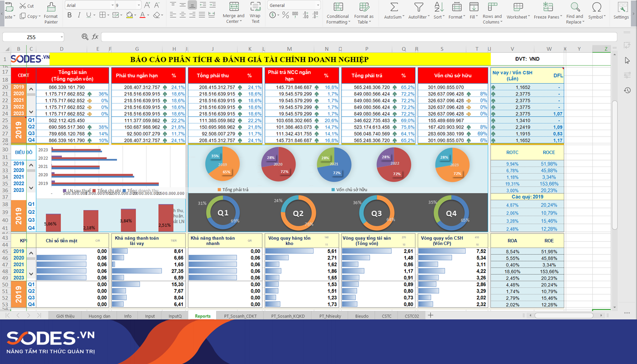Toggle the bottom vertical alignment button
Screen dimensions: 637x364
[192, 5]
